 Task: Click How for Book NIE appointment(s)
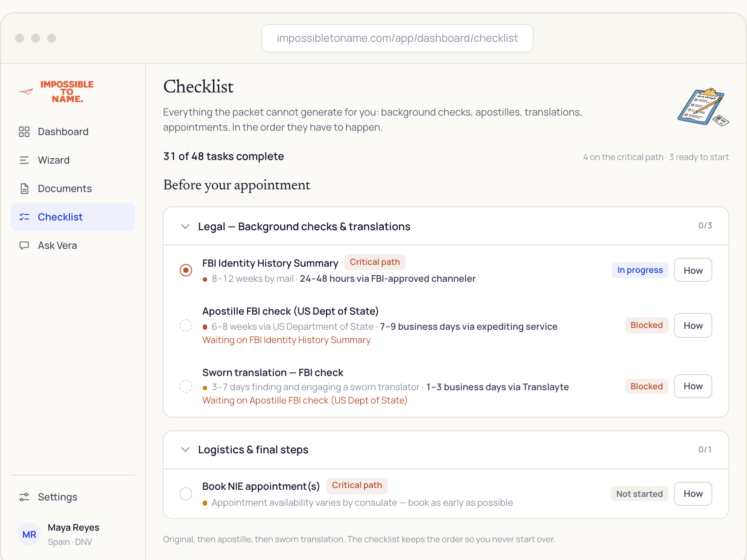click(693, 493)
